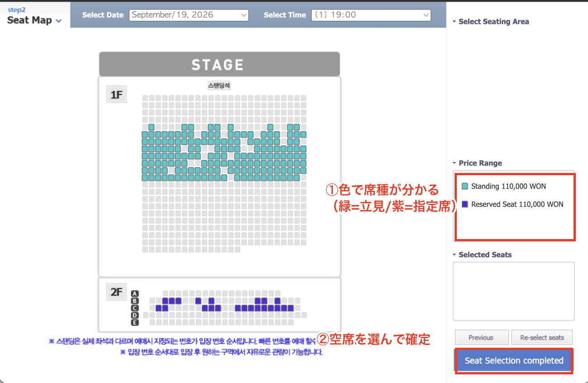Click the row E label icon
This screenshot has height=383, width=588.
tap(134, 322)
